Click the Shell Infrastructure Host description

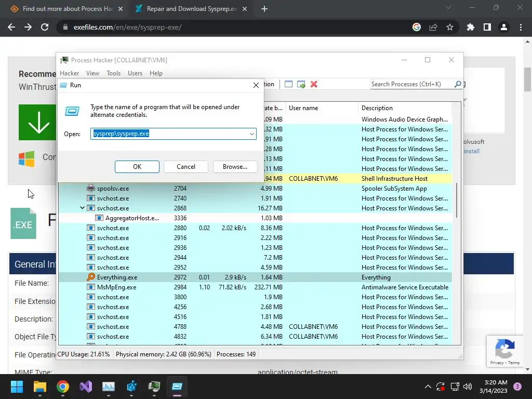pos(394,179)
